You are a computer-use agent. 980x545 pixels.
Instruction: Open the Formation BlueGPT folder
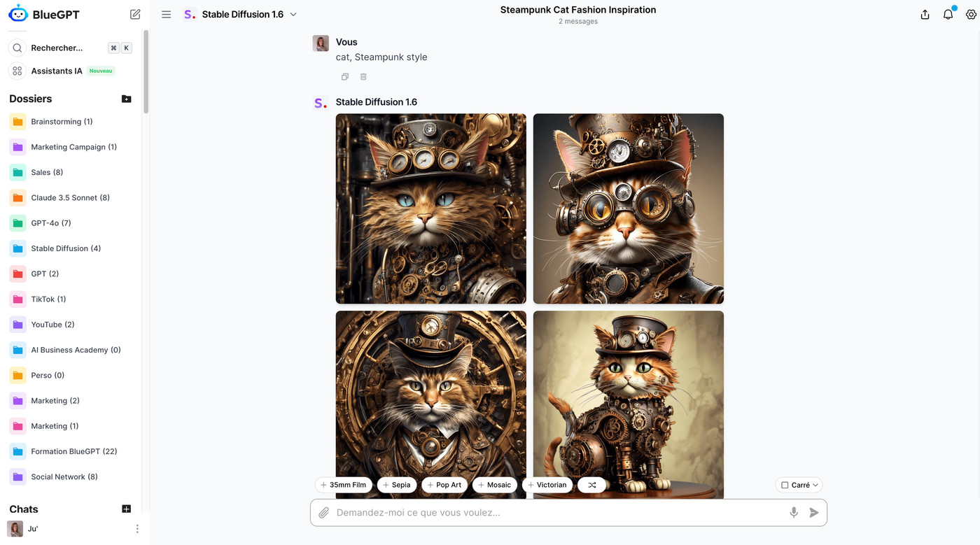pos(73,451)
